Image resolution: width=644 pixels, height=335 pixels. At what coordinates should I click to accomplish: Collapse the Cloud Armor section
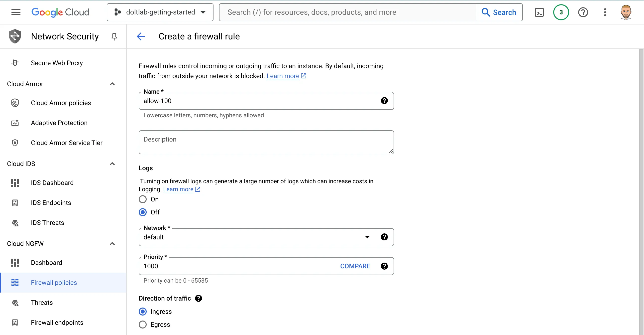click(x=112, y=84)
